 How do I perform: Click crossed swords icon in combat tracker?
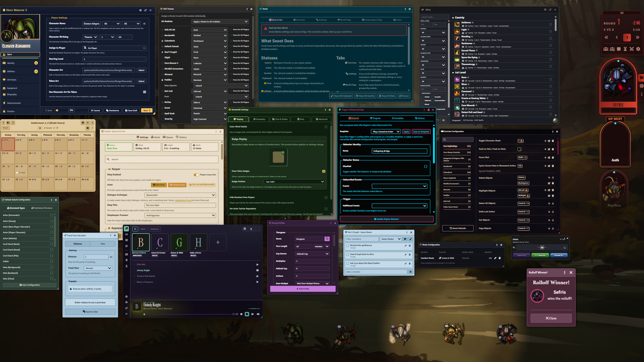[632, 49]
